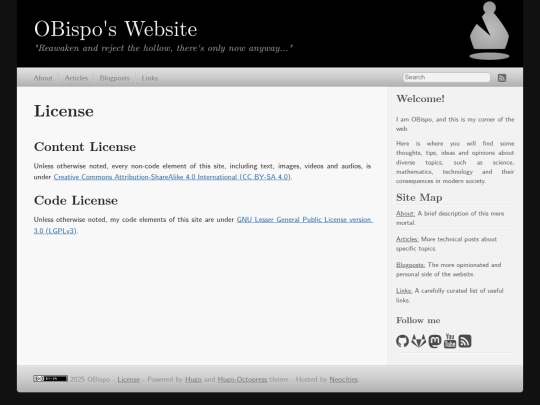Open the Blogposts navigation item

[x=115, y=78]
